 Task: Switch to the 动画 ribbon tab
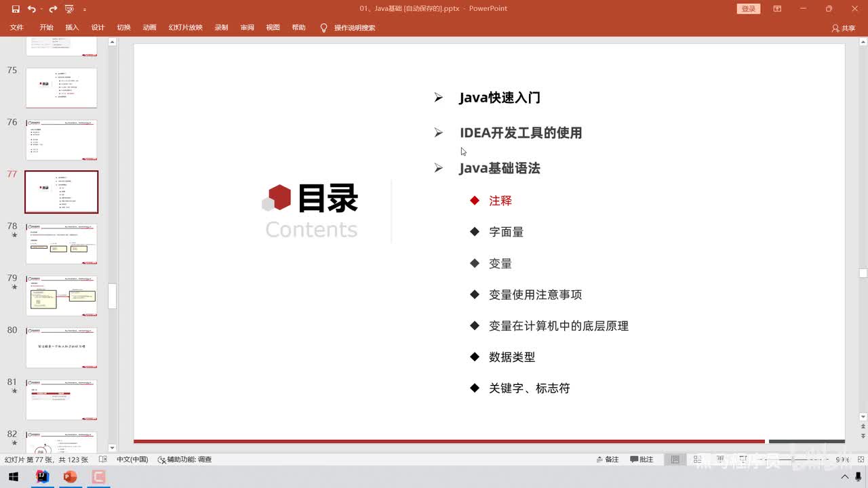tap(149, 28)
